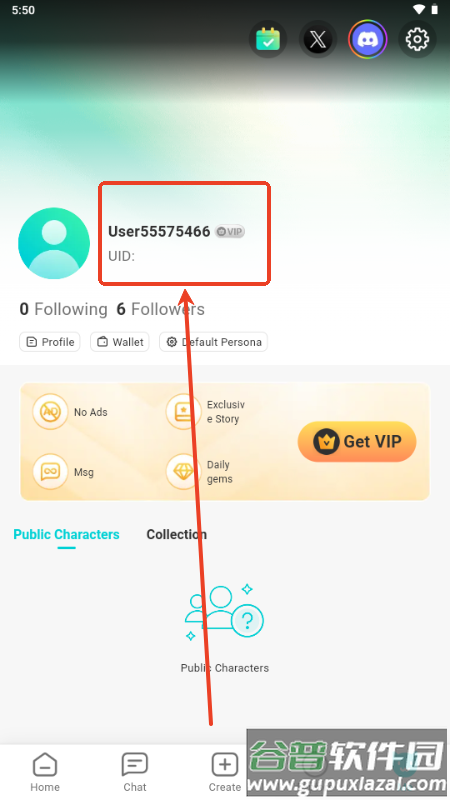Select the Public Characters tab
Viewport: 450px width, 800px height.
point(66,534)
